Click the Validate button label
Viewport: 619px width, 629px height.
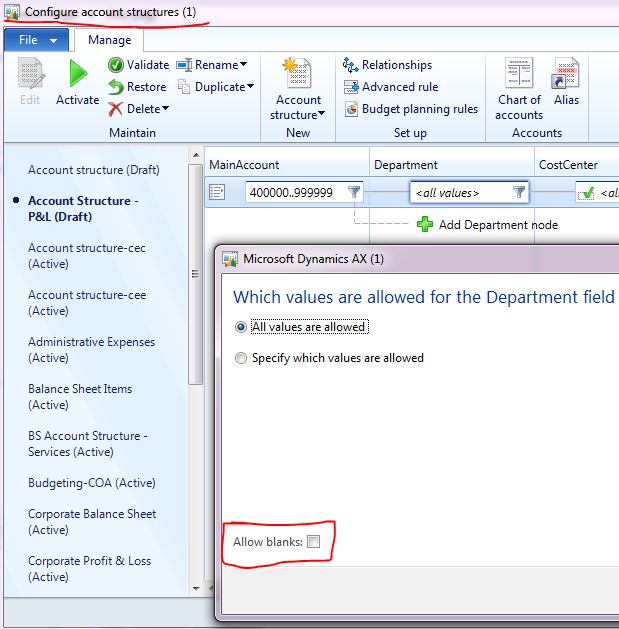(x=148, y=65)
